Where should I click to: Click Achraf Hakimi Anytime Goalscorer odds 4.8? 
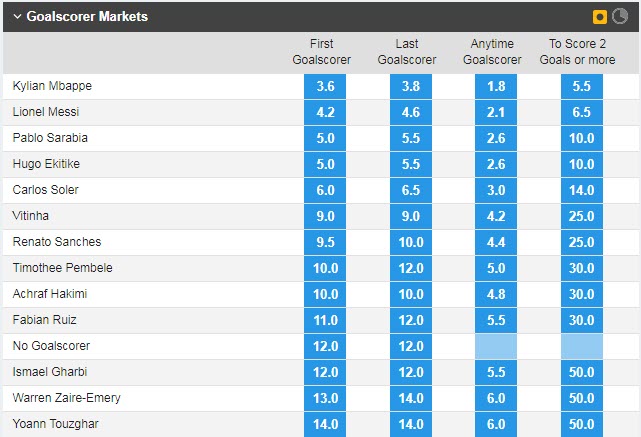click(496, 294)
